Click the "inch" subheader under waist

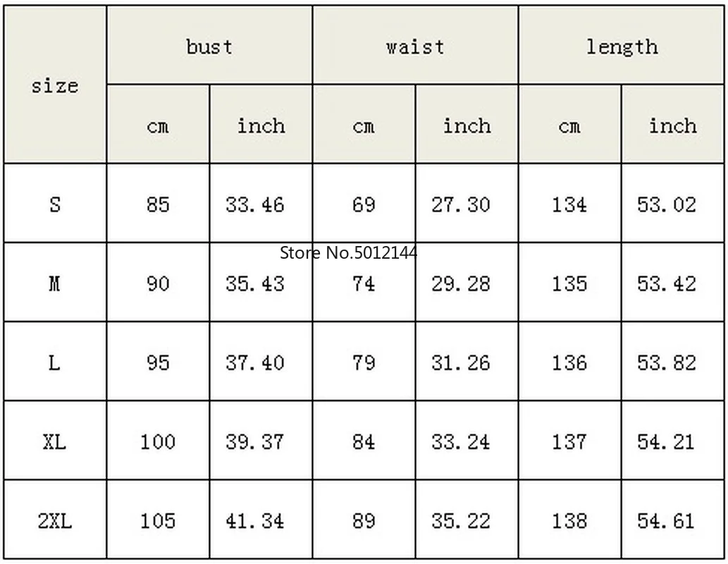(x=467, y=125)
